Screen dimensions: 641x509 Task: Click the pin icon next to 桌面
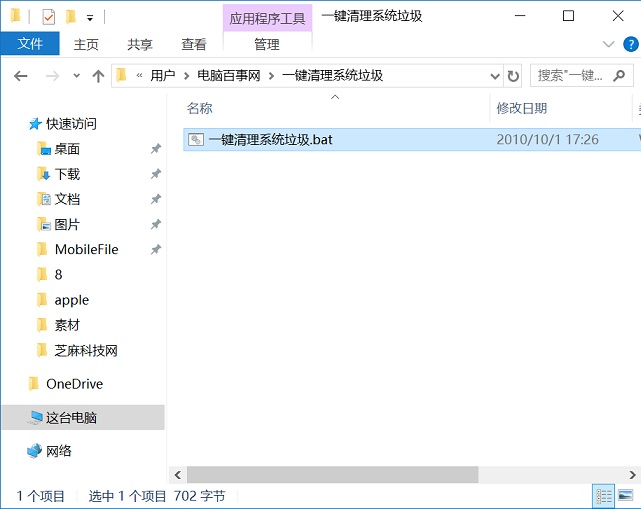156,149
